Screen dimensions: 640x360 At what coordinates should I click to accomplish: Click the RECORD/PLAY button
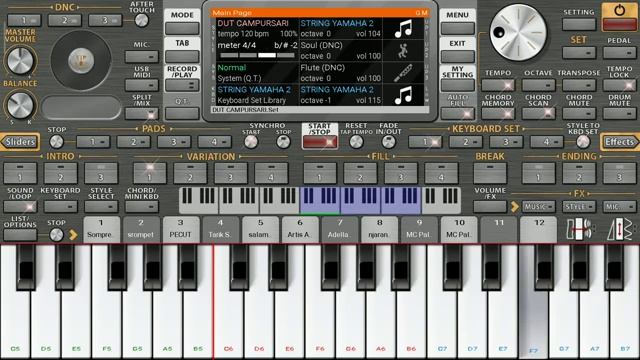182,85
